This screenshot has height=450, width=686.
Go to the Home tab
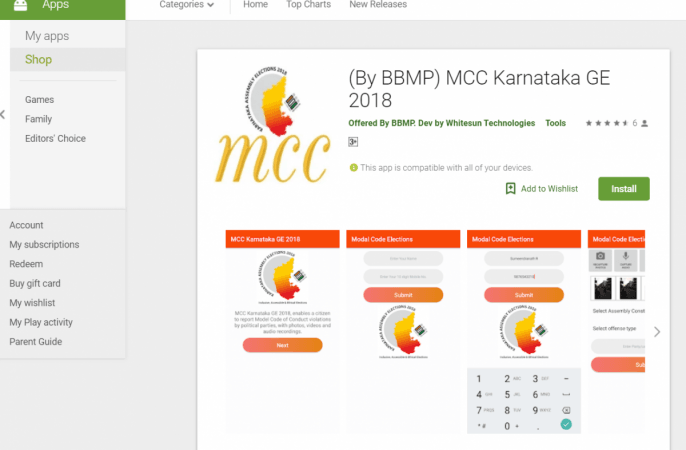pos(256,4)
